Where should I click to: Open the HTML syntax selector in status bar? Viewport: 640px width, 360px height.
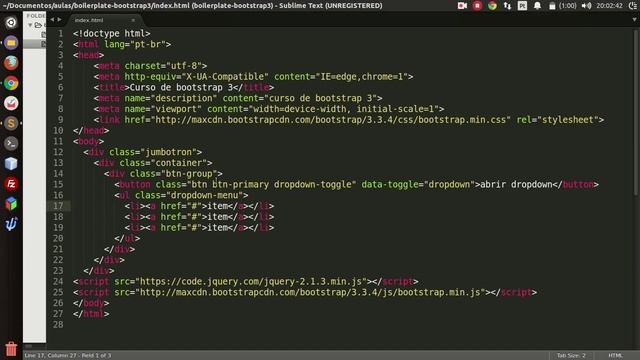(615, 355)
